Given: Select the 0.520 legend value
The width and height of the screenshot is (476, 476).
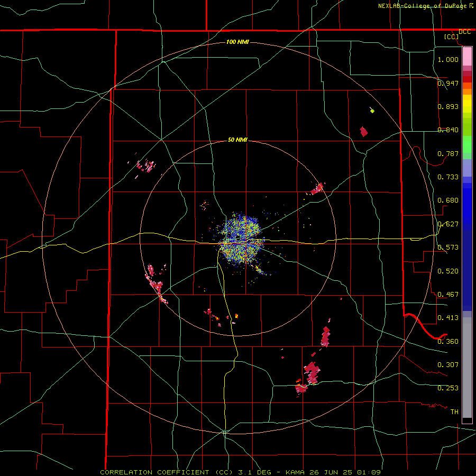Looking at the screenshot, I should click(448, 271).
